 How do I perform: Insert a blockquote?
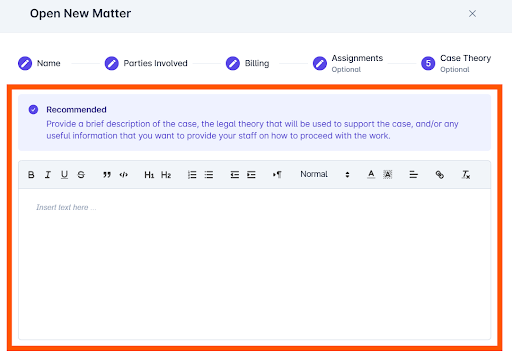click(107, 175)
